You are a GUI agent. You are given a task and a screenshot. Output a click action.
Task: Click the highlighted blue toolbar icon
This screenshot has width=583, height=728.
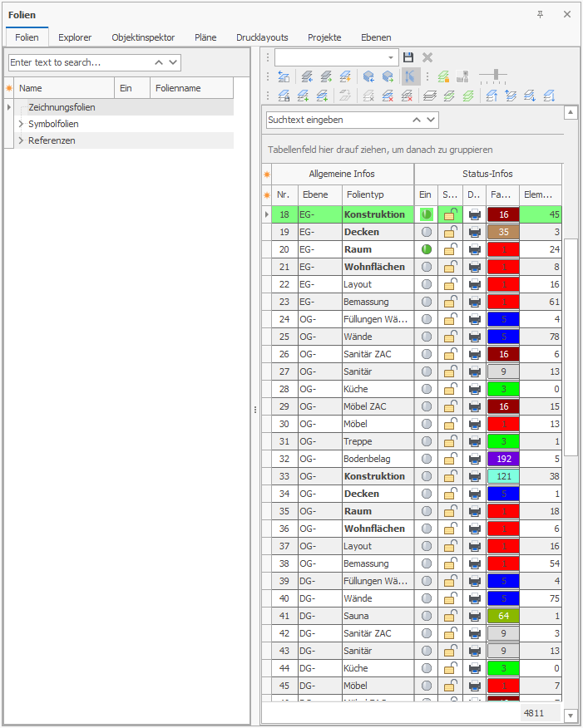409,76
